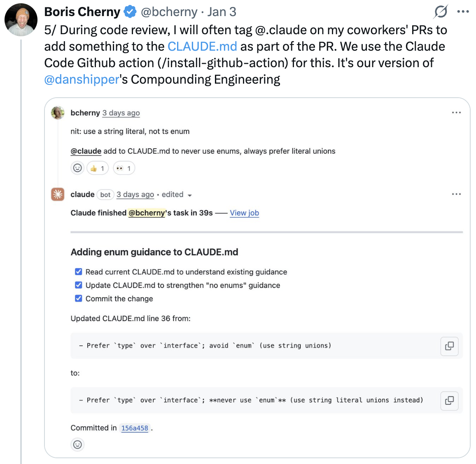Add a reaction to claude's comment
Viewport: 476px width, 464px height.
pyautogui.click(x=77, y=445)
